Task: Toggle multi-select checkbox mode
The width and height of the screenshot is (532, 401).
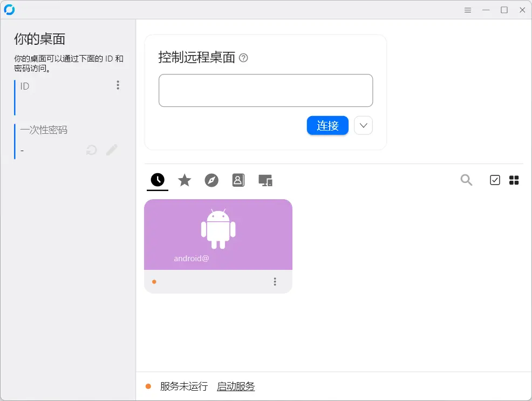Action: tap(495, 180)
